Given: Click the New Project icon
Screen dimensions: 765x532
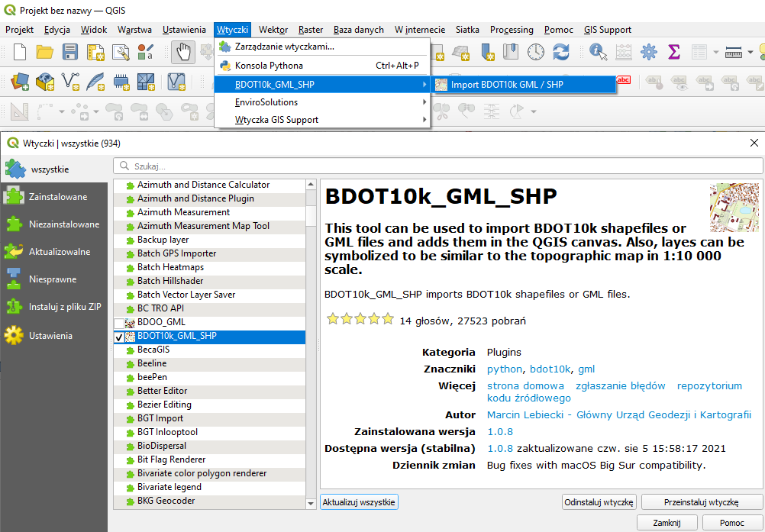Looking at the screenshot, I should [x=20, y=52].
